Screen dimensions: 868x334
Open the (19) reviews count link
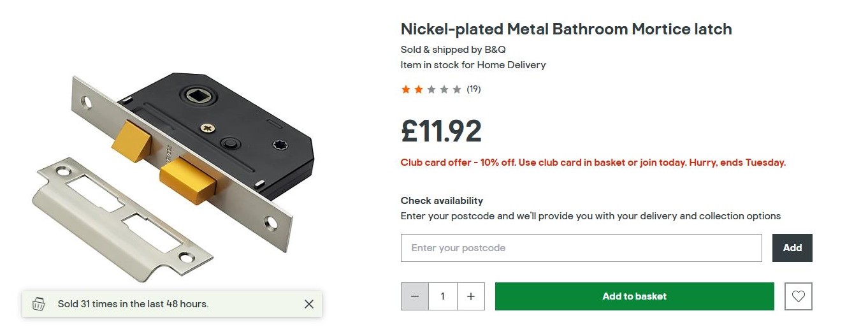(x=474, y=89)
